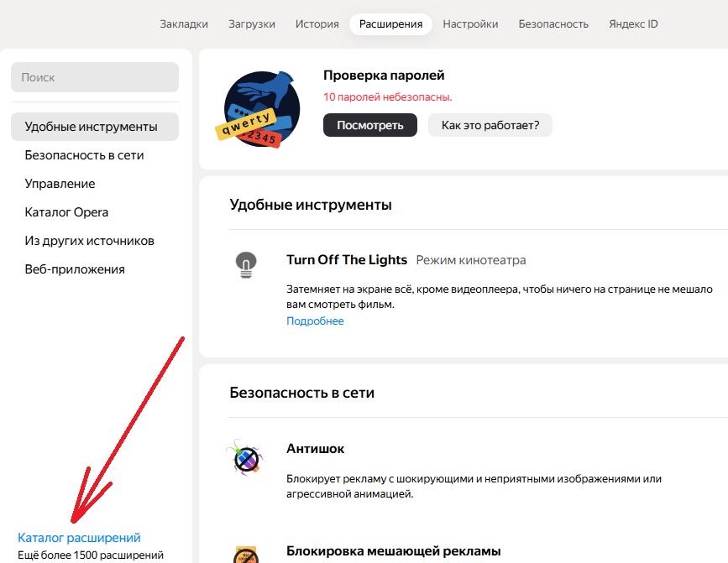Click the Antishock extension icon
Image resolution: width=728 pixels, height=563 pixels.
tap(245, 458)
